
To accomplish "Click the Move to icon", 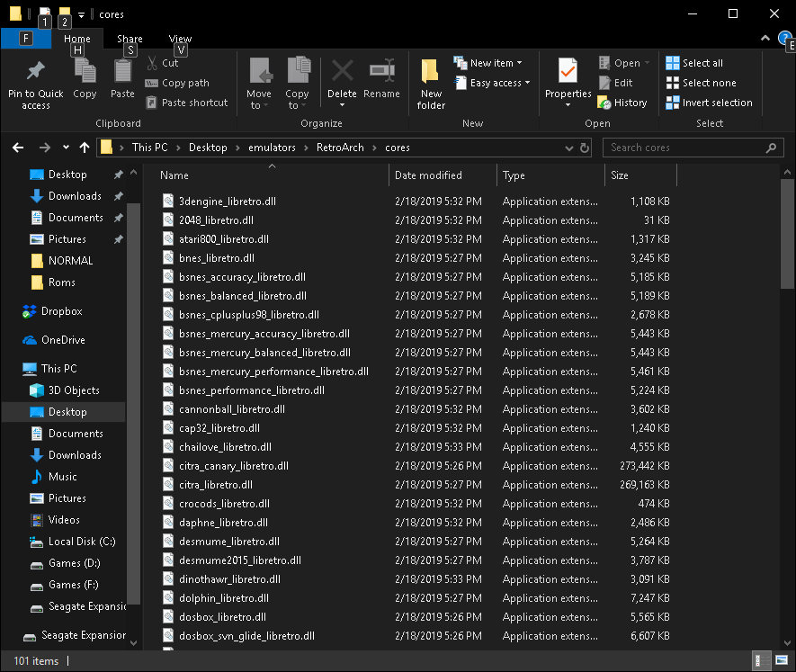I will [x=261, y=70].
